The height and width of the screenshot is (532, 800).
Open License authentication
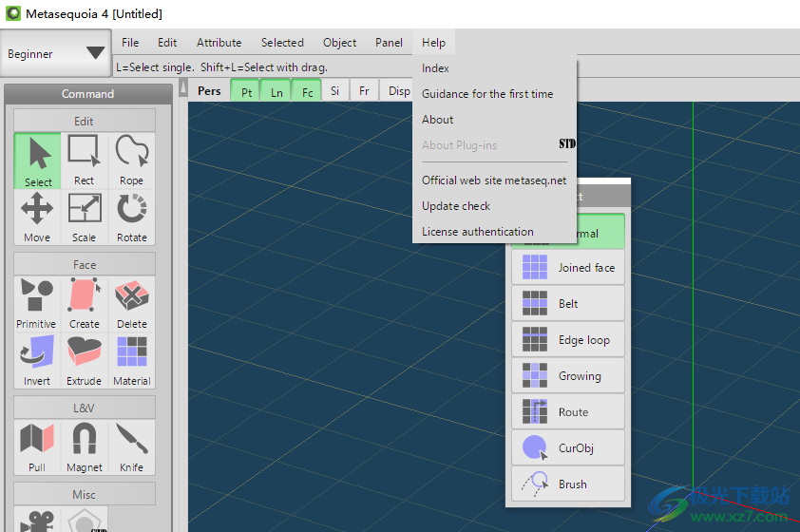[494, 232]
